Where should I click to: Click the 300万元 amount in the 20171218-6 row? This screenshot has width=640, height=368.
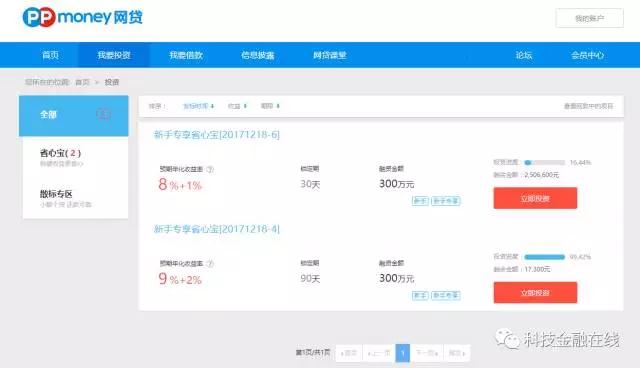pos(397,184)
